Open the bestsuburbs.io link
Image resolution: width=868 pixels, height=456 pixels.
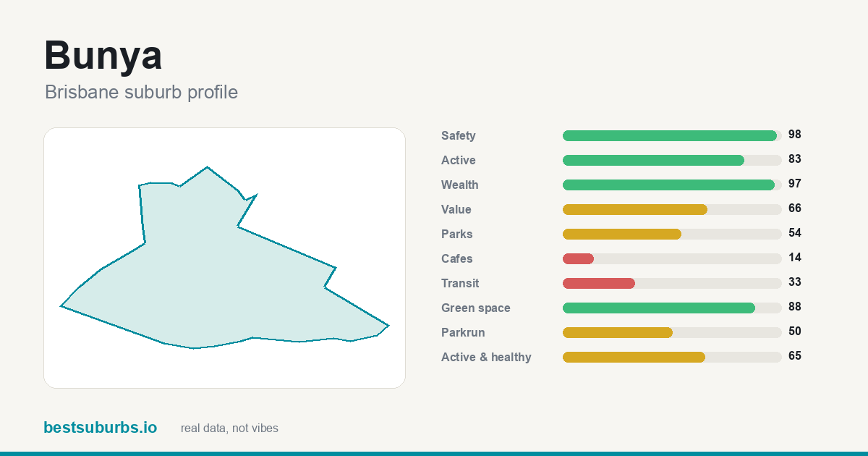point(100,428)
